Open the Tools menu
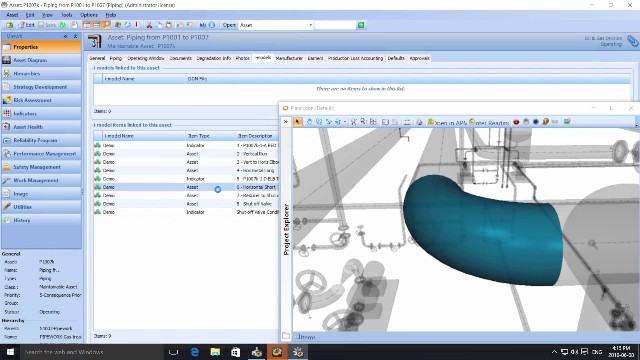The height and width of the screenshot is (360, 640). [x=67, y=15]
